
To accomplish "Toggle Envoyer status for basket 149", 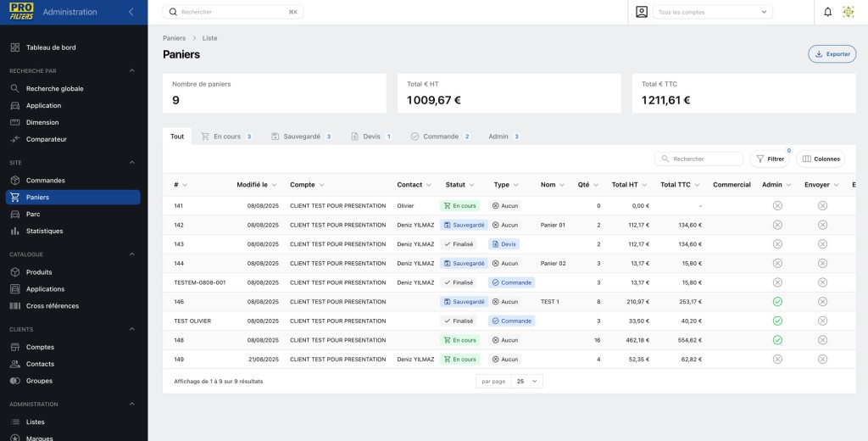I will 822,359.
